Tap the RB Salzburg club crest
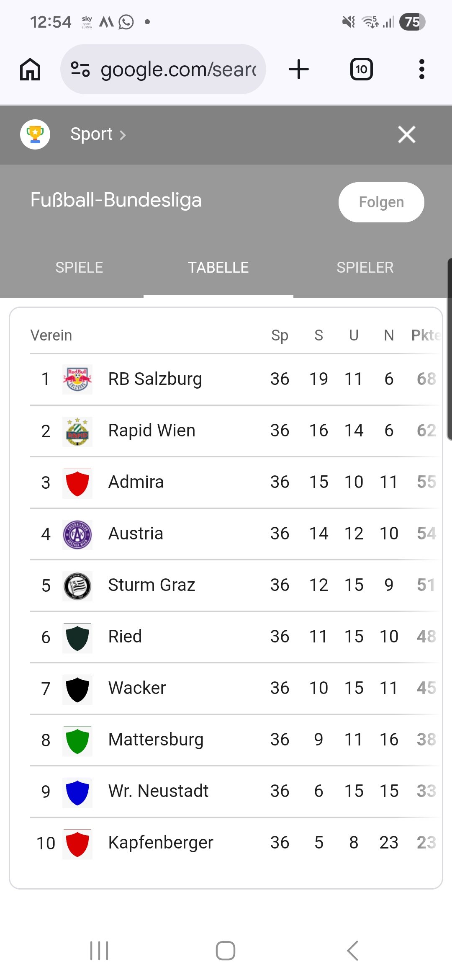 click(x=77, y=379)
